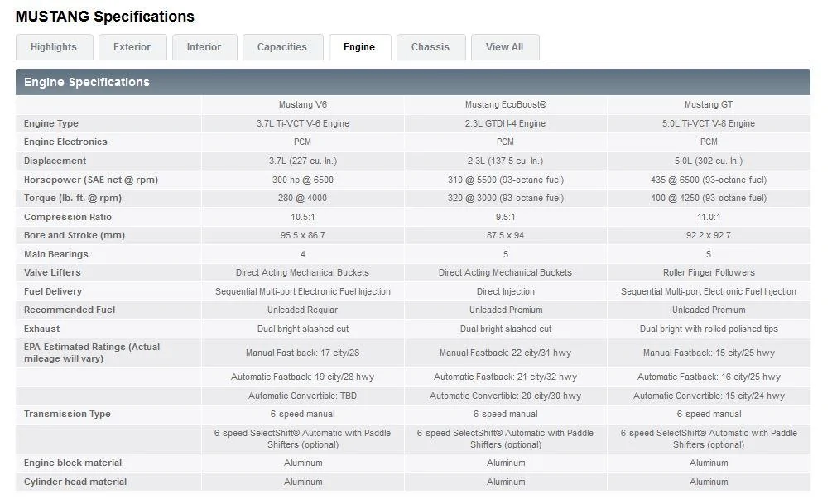The height and width of the screenshot is (504, 832).
Task: Select the Interior tab
Action: pyautogui.click(x=204, y=47)
